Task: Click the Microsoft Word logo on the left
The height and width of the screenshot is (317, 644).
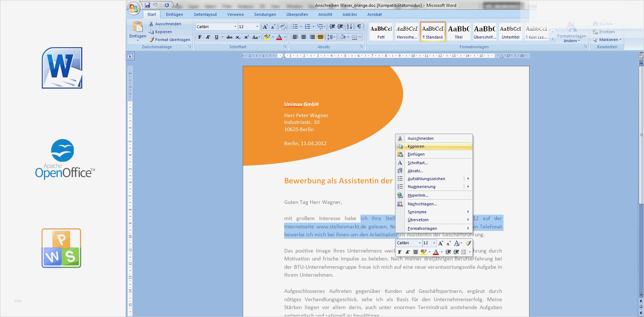Action: 62,68
